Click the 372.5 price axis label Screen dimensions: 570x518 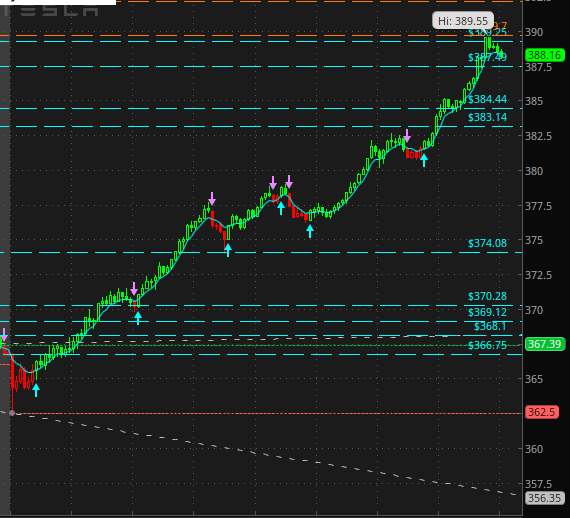point(538,275)
